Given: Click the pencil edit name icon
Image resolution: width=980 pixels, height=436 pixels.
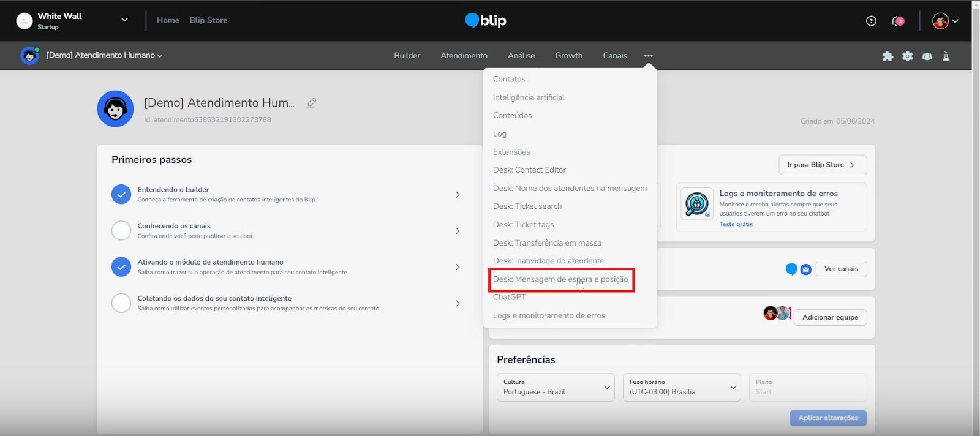Looking at the screenshot, I should point(311,103).
